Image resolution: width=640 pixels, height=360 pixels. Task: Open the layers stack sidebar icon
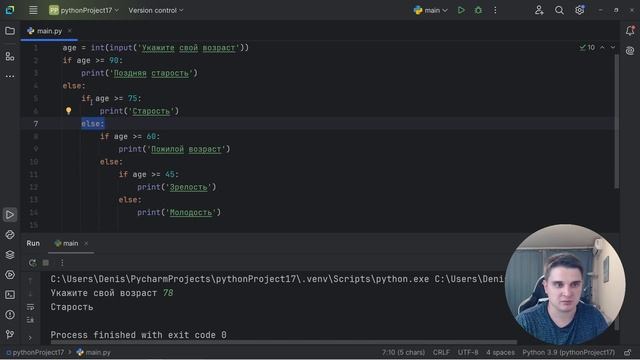point(10,255)
